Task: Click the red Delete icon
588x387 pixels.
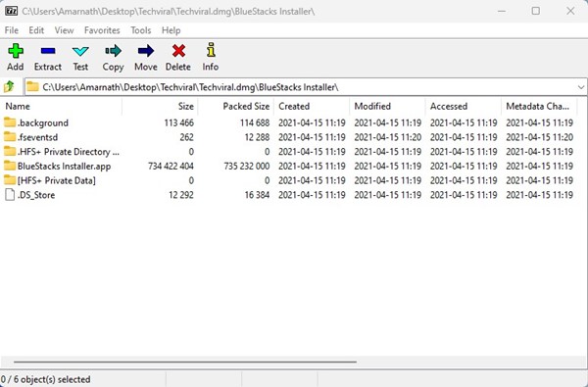Action: tap(178, 51)
